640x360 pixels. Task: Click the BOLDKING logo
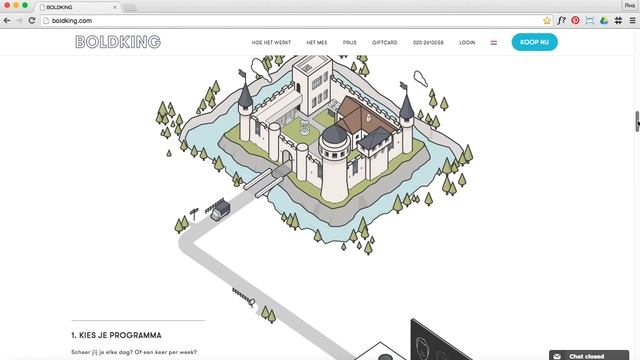point(118,42)
